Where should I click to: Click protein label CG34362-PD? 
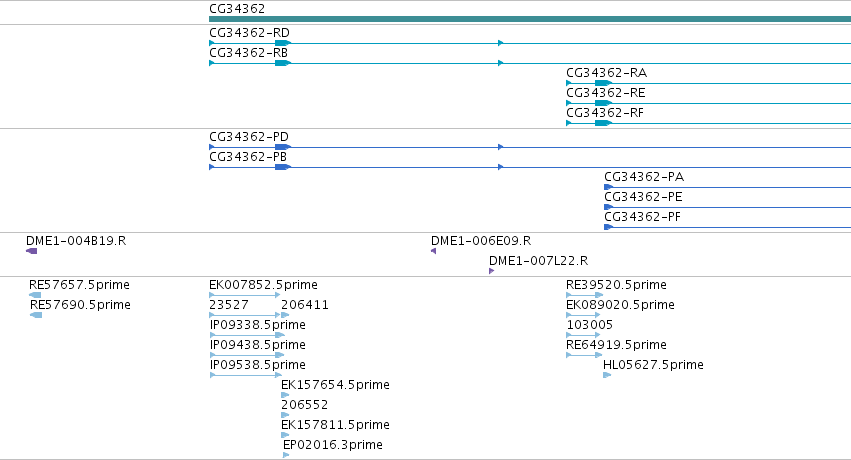point(249,137)
